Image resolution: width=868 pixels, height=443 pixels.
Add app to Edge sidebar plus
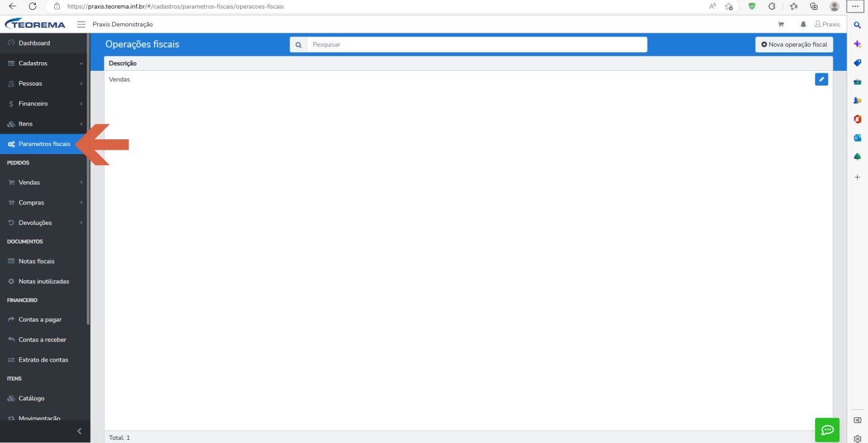click(x=858, y=177)
